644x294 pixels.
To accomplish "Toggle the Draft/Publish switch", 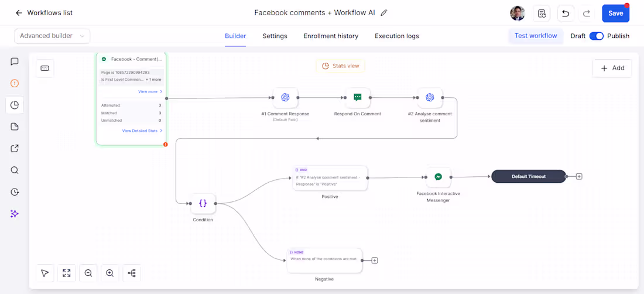I will [597, 36].
